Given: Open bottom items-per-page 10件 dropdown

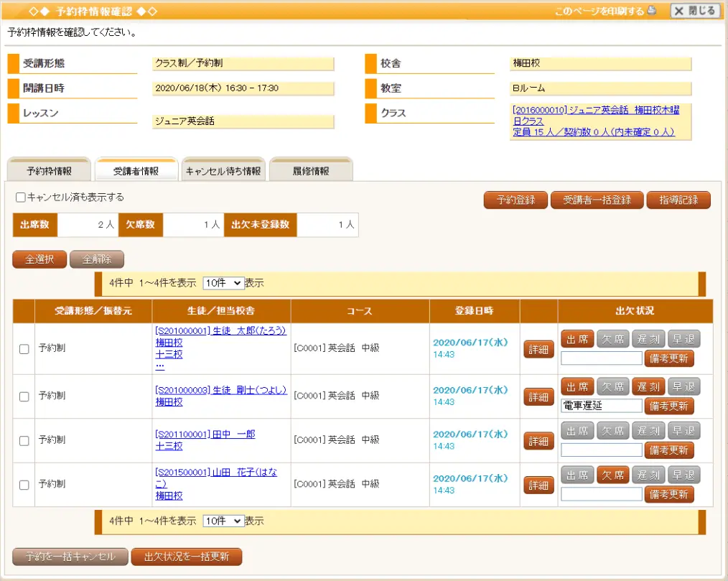Looking at the screenshot, I should 224,521.
